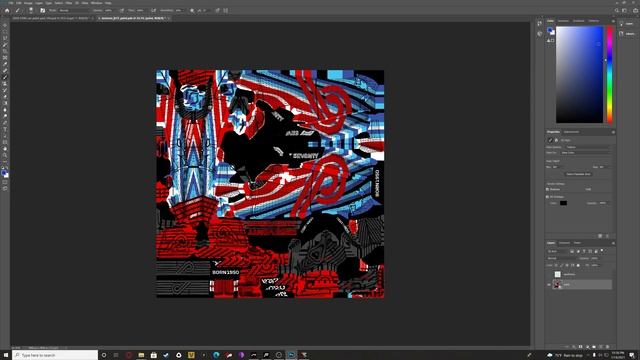Click the Select Paintable Areas button
Image resolution: width=640 pixels, height=360 pixels.
tap(578, 174)
